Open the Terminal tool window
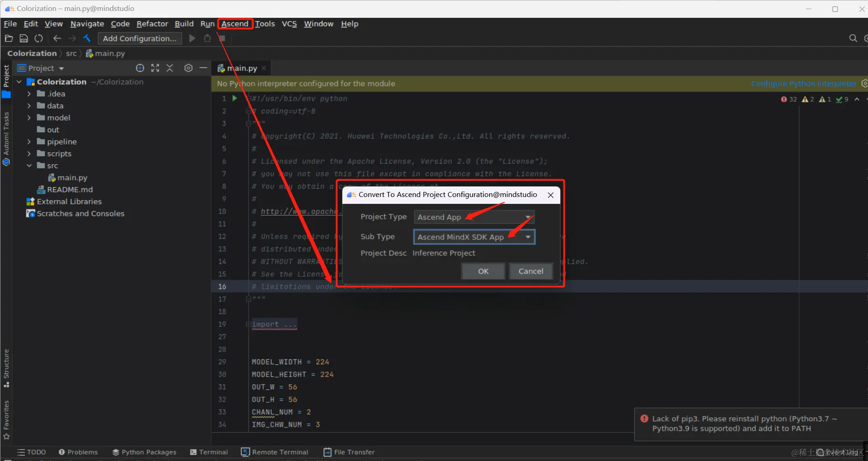The width and height of the screenshot is (868, 461). pos(209,452)
